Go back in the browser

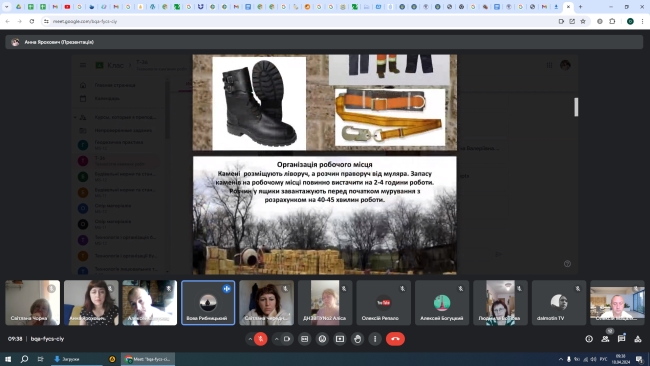[x=7, y=21]
